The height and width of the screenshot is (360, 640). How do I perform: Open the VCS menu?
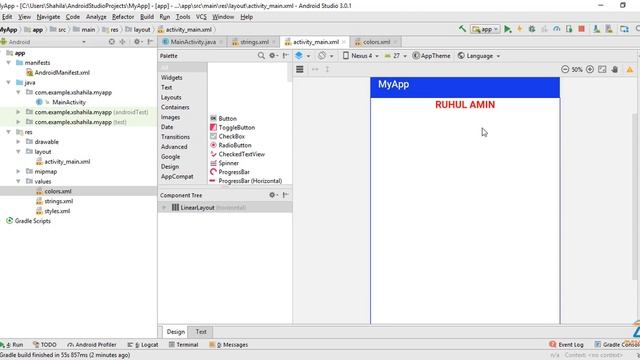(x=201, y=17)
